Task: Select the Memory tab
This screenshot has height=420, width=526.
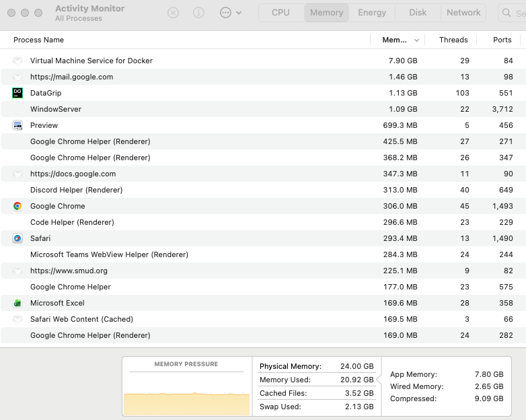Action: (x=326, y=13)
